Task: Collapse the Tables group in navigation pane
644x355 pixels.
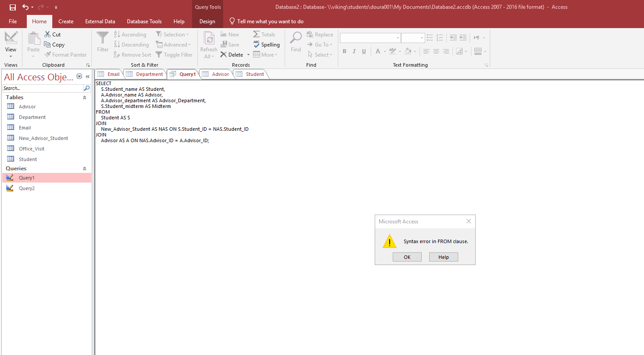Action: click(x=84, y=97)
